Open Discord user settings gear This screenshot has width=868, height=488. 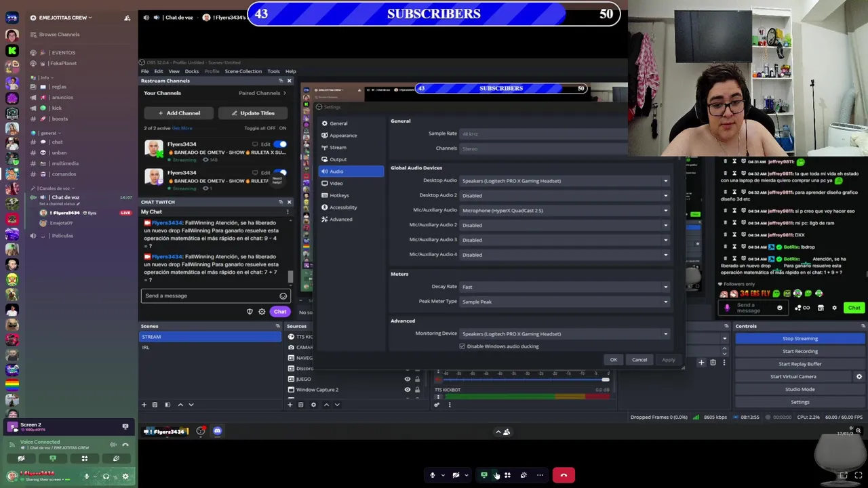[125, 476]
